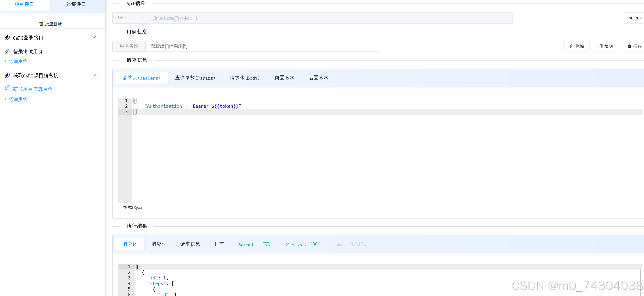Click the paperclip icon beside 获取CAPI项目信息接口
This screenshot has width=644, height=296.
7,75
